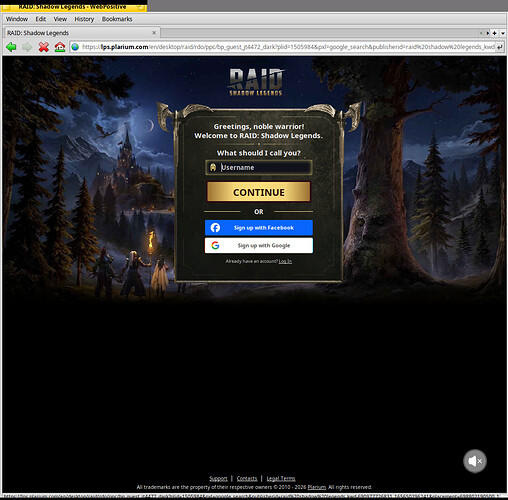The height and width of the screenshot is (500, 508).
Task: Click the RAID Shadow Legends logo
Action: [256, 82]
